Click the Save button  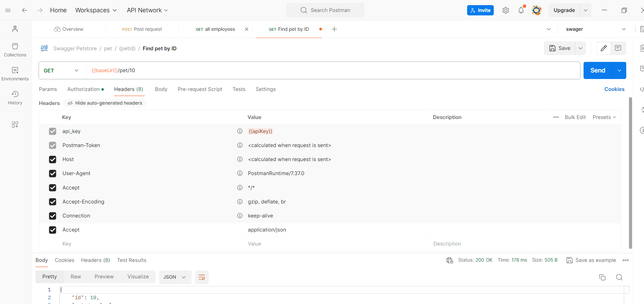coord(560,48)
